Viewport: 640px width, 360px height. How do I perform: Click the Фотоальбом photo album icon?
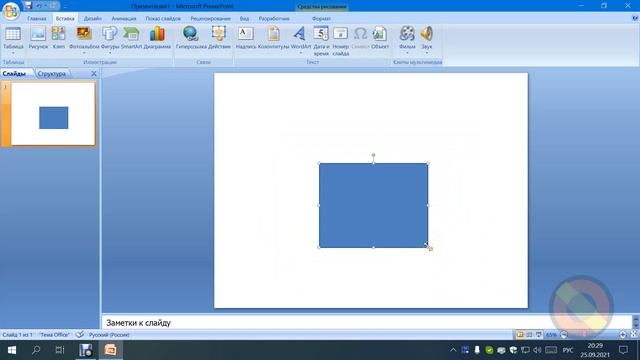[x=84, y=33]
